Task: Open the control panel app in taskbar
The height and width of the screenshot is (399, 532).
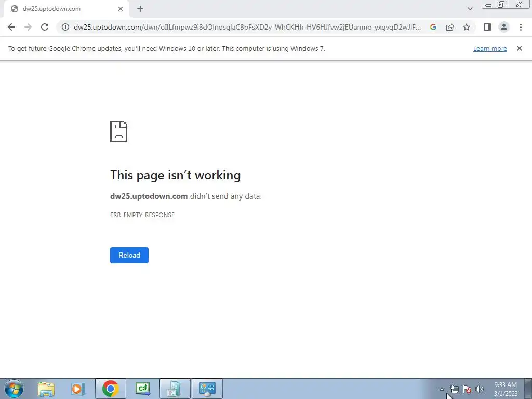Action: 207,389
